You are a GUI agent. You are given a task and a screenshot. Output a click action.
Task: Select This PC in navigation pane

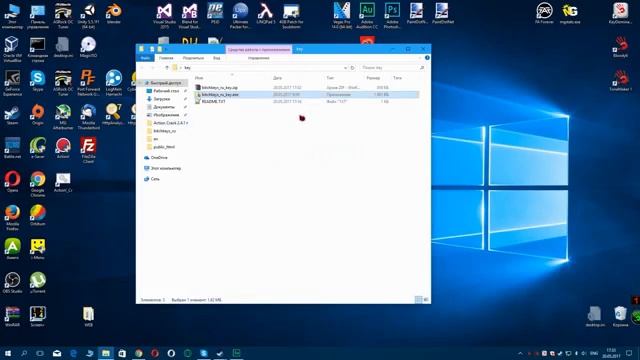(x=165, y=168)
